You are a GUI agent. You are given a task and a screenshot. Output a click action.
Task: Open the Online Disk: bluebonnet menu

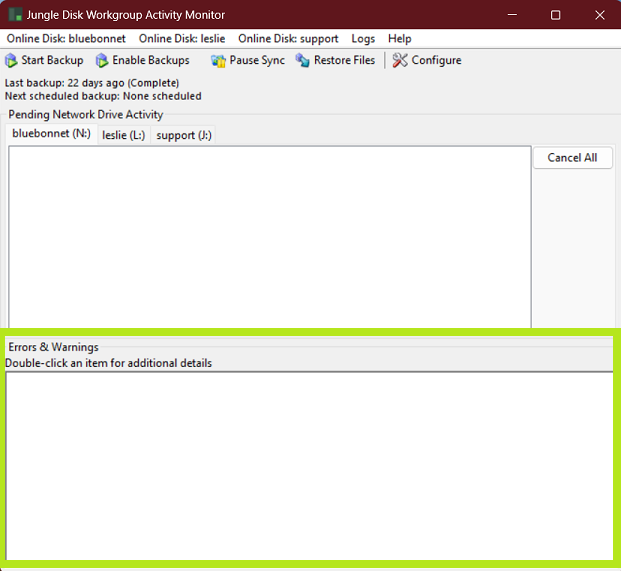pos(66,39)
